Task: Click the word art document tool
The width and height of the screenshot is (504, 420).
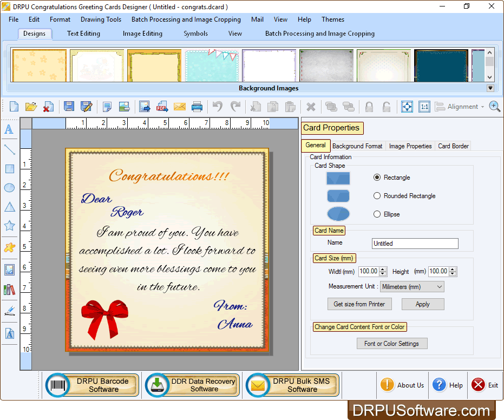Action: click(x=10, y=333)
